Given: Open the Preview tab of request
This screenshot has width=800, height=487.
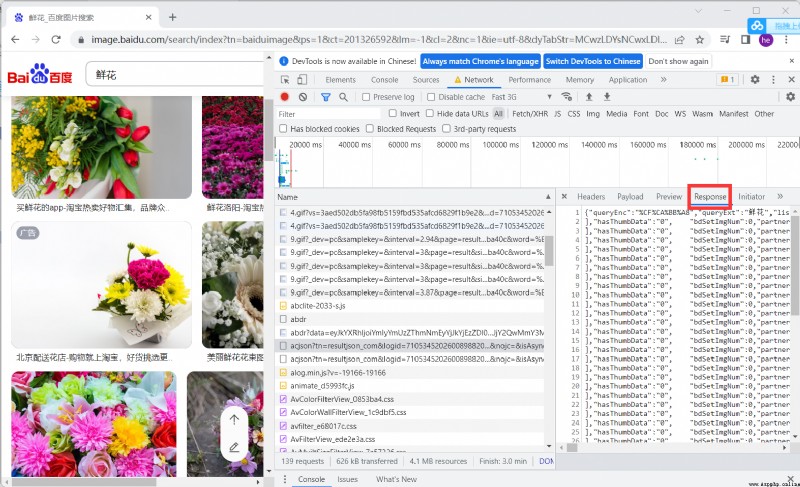Looking at the screenshot, I should [x=669, y=196].
